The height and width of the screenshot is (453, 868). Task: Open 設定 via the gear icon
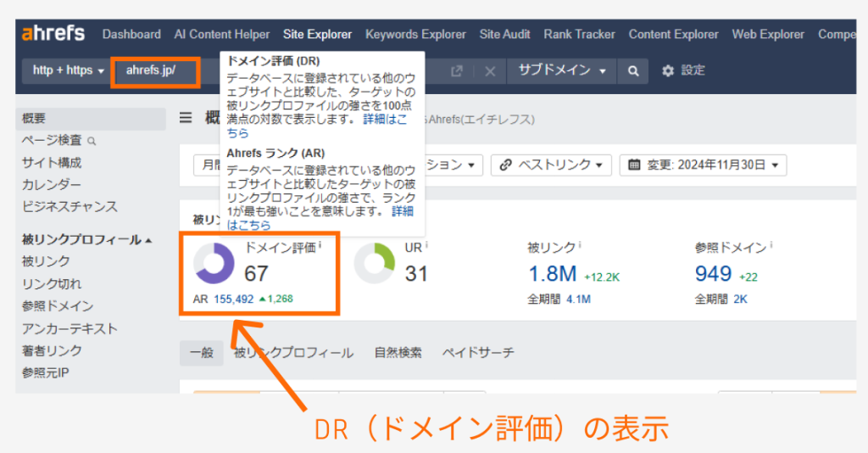tap(683, 70)
